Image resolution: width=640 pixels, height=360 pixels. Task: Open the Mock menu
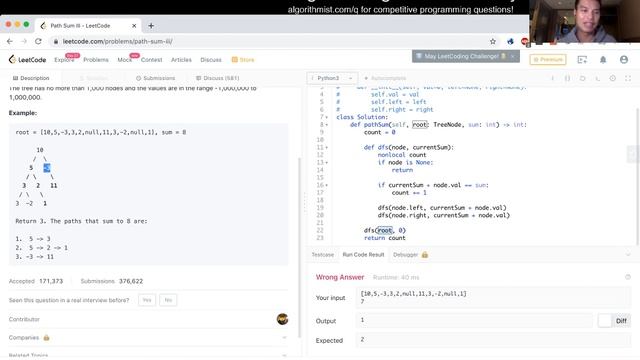124,60
